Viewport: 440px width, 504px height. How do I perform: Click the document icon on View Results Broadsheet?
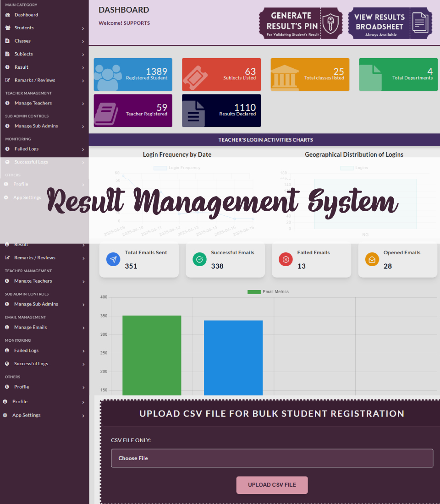pos(420,23)
